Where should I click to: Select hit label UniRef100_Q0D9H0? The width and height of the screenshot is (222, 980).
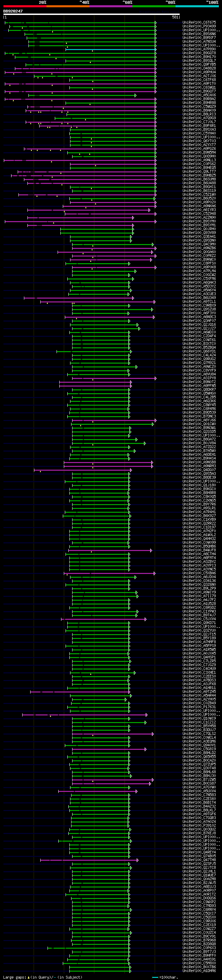pyautogui.click(x=199, y=156)
